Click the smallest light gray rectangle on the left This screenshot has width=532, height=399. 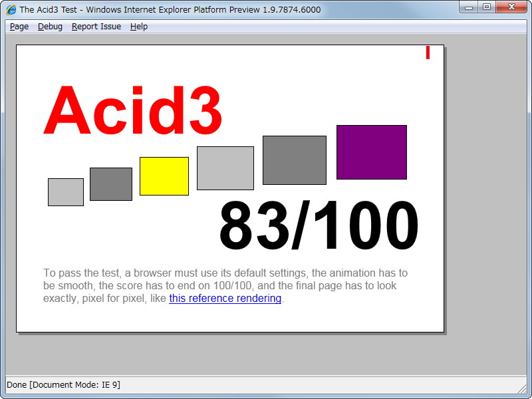[x=65, y=192]
